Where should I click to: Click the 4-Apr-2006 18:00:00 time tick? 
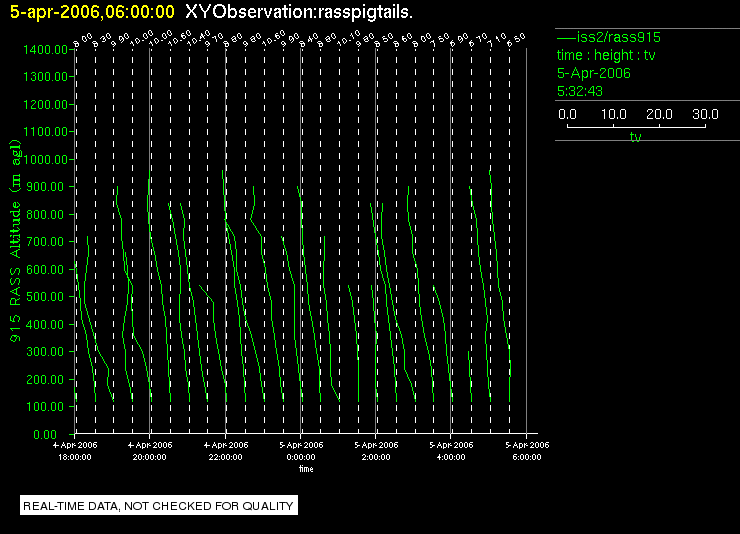[x=75, y=451]
